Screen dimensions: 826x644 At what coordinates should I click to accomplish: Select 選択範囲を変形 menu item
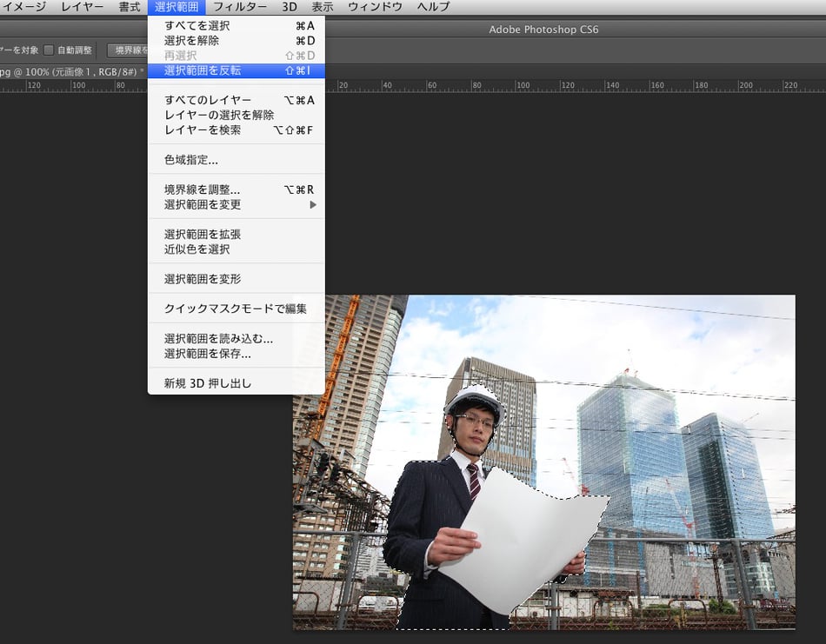203,279
